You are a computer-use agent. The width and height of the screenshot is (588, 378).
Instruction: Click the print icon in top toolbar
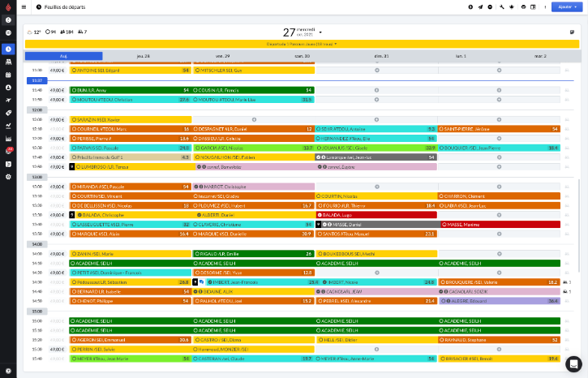[x=523, y=6]
